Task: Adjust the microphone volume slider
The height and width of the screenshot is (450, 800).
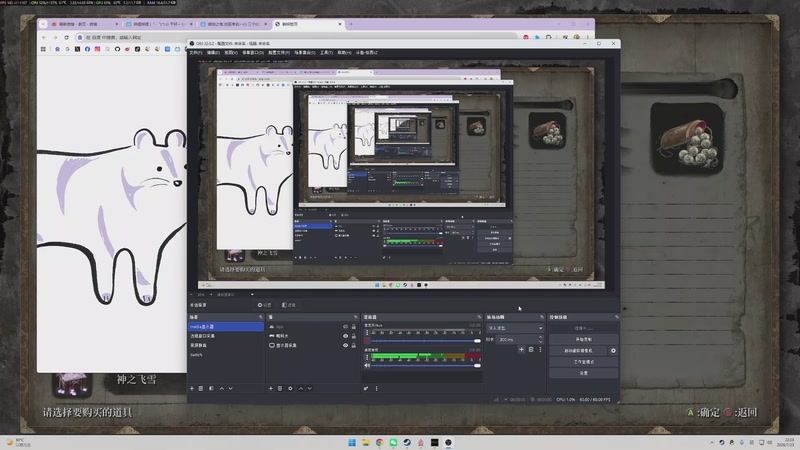Action: [426, 340]
